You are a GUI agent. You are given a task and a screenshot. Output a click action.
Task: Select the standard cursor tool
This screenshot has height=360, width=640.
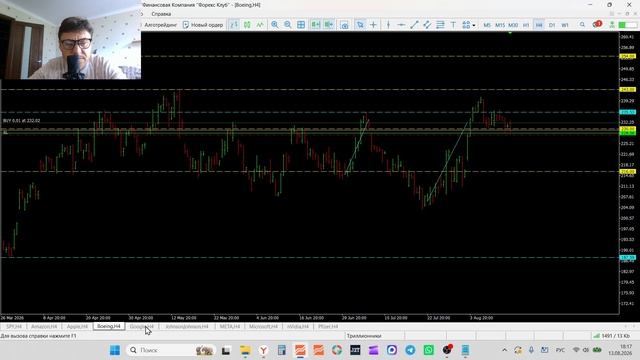pyautogui.click(x=360, y=25)
